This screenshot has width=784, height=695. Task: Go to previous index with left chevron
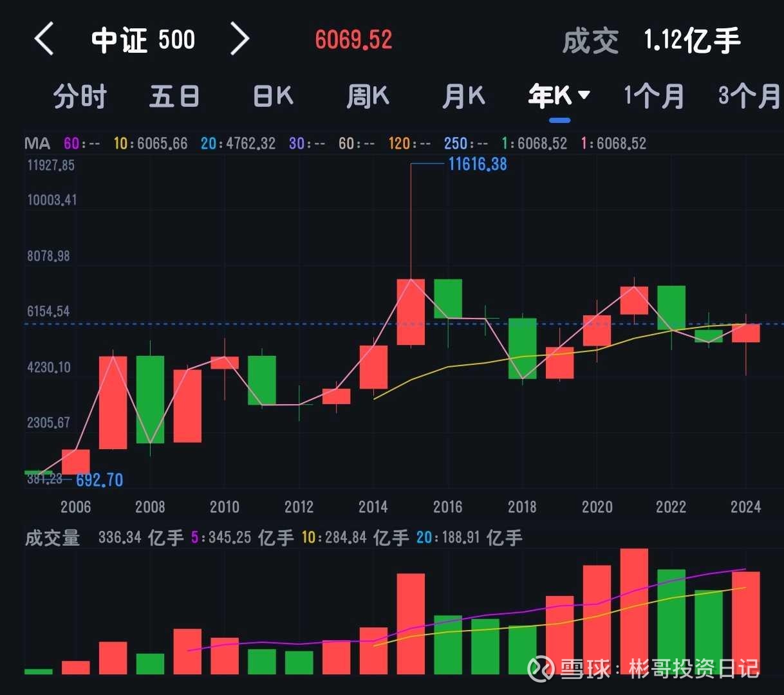point(44,39)
